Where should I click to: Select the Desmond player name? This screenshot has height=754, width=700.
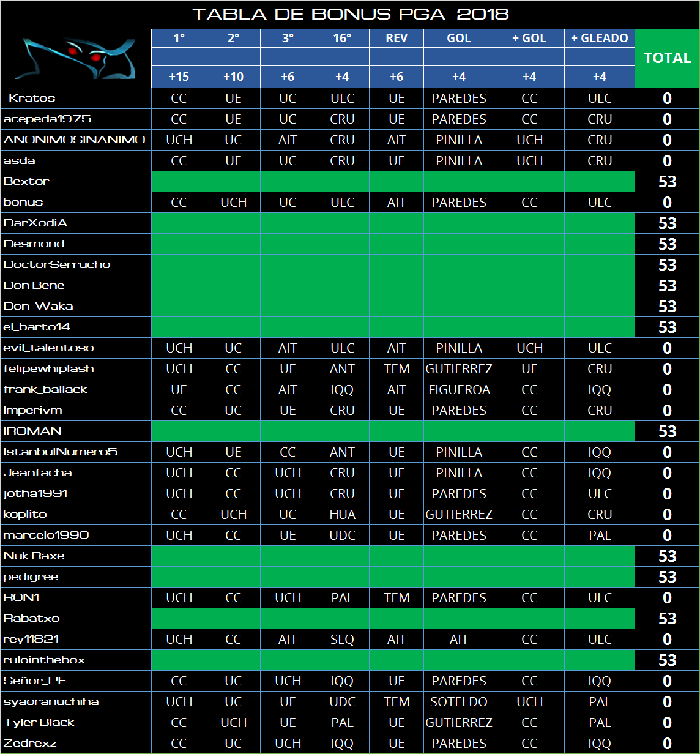pyautogui.click(x=34, y=244)
